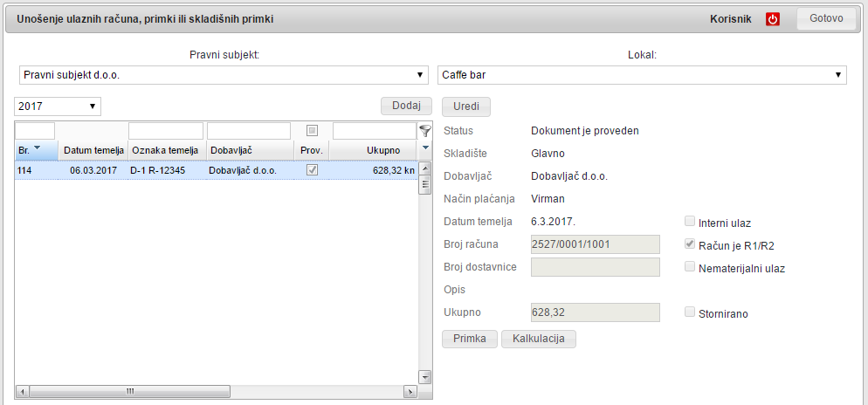Viewport: 868px width, 405px height.
Task: Open the grid column menu arrow
Action: [x=425, y=148]
